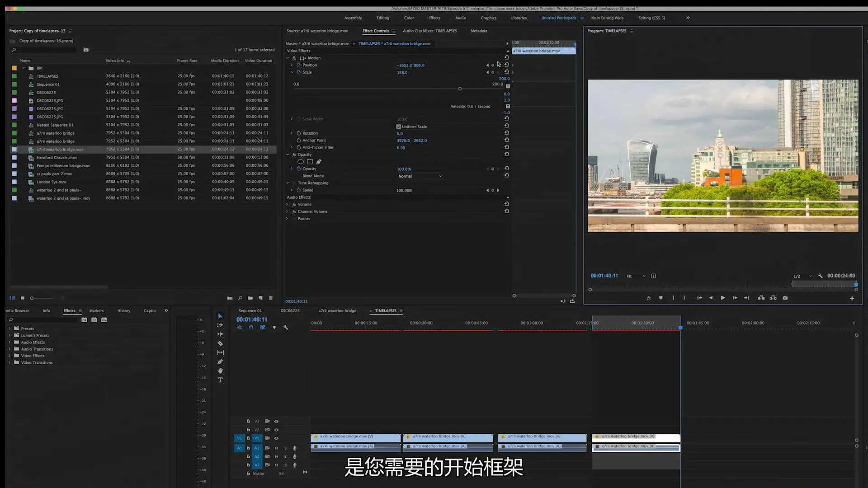Expand the Lumetri Presets folder
The height and width of the screenshot is (488, 868).
tap(9, 335)
